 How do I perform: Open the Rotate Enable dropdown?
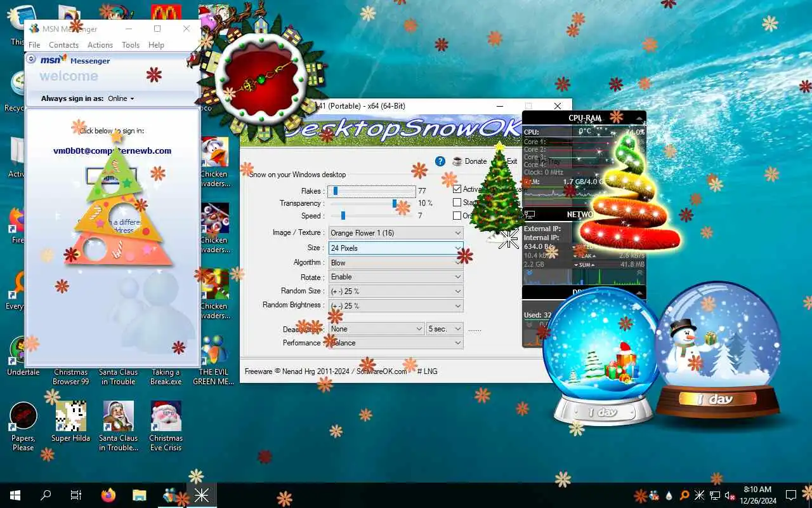(x=396, y=277)
